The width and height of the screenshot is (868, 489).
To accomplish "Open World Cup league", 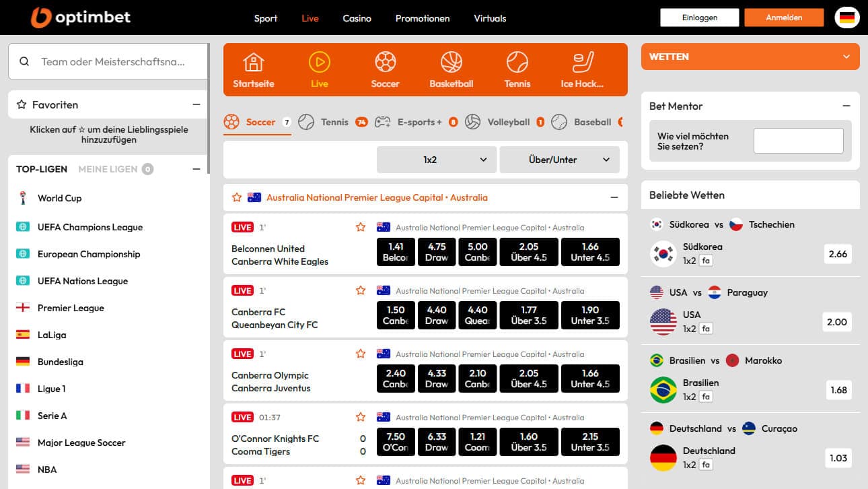I will [59, 198].
